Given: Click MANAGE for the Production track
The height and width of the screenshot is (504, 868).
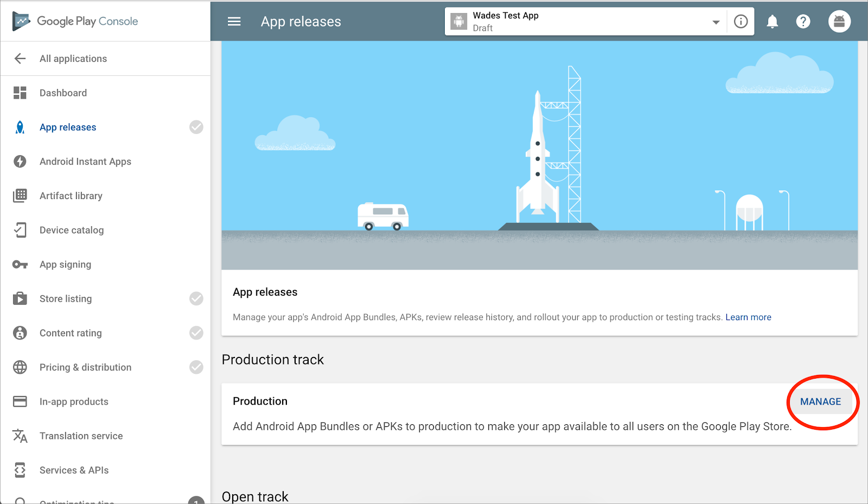Looking at the screenshot, I should [x=820, y=401].
